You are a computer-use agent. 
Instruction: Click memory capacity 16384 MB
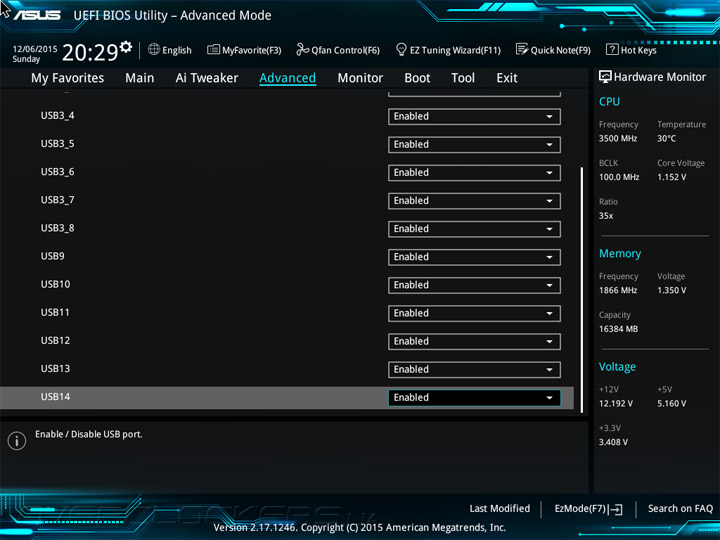tap(618, 329)
